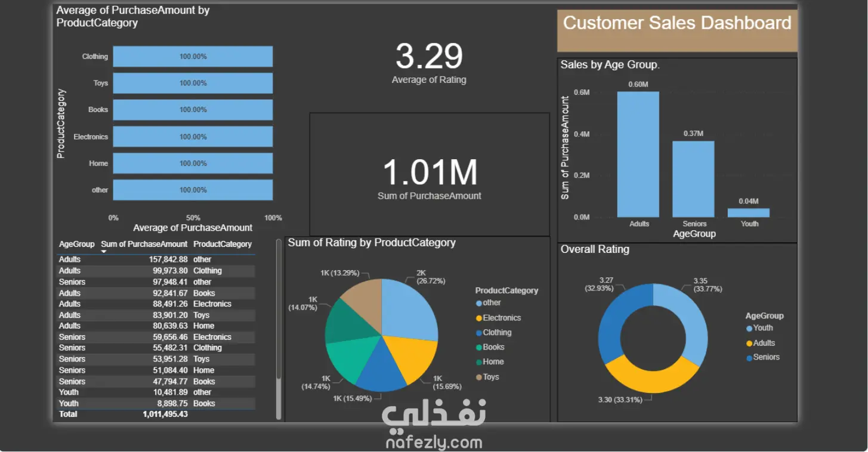Select the Electronics legend swatch

click(x=479, y=318)
